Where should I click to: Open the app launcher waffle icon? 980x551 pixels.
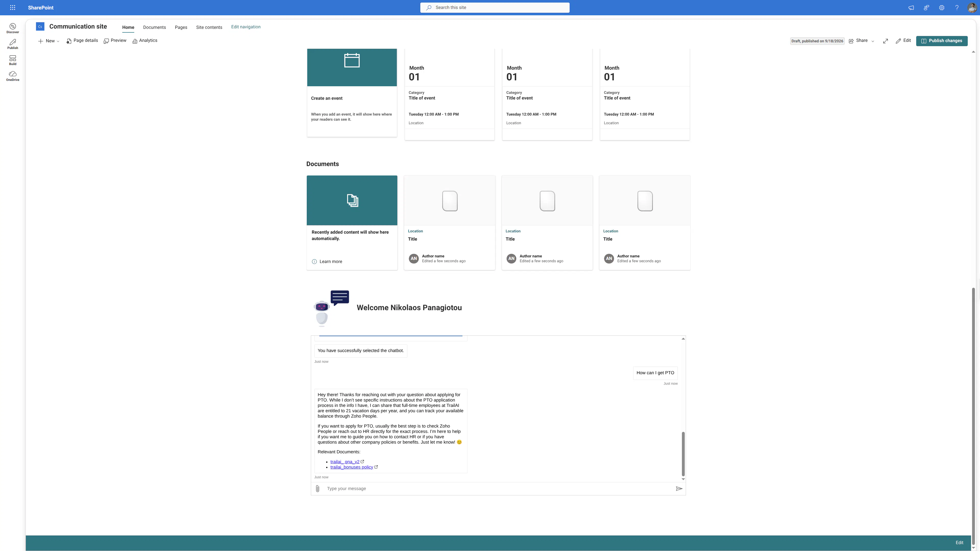(13, 8)
